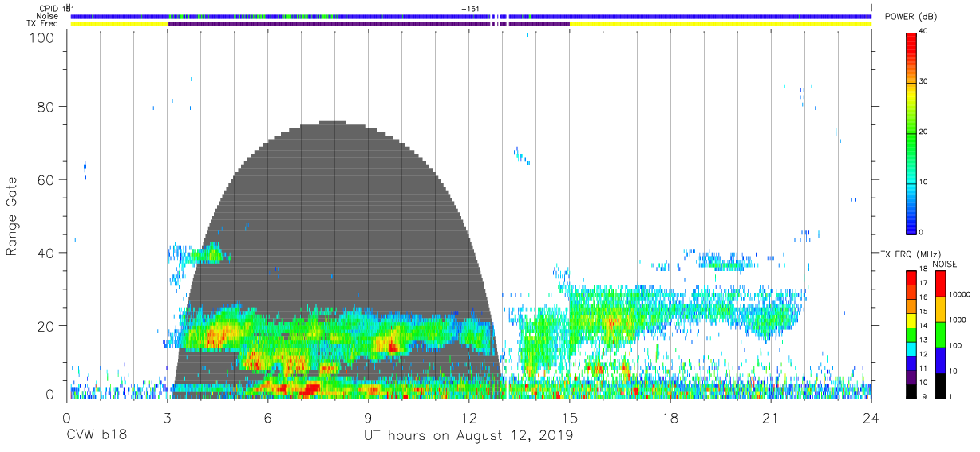980x452 pixels.
Task: Click the -151 CPID value
Action: pos(471,8)
